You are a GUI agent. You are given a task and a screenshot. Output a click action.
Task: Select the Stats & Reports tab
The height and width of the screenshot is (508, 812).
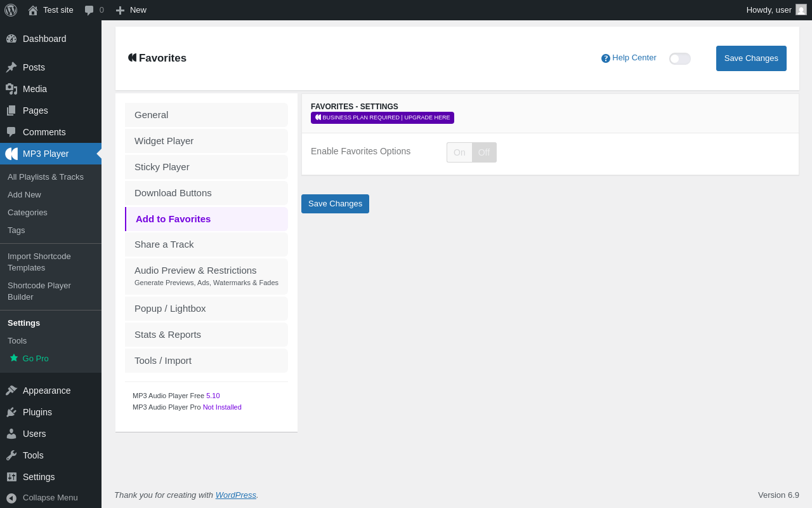[x=206, y=335]
